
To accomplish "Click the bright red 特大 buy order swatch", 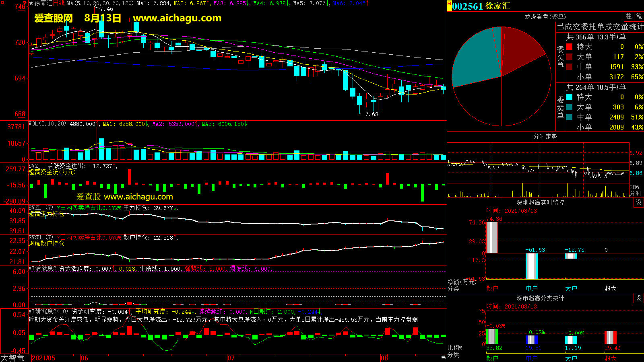I will [x=569, y=47].
